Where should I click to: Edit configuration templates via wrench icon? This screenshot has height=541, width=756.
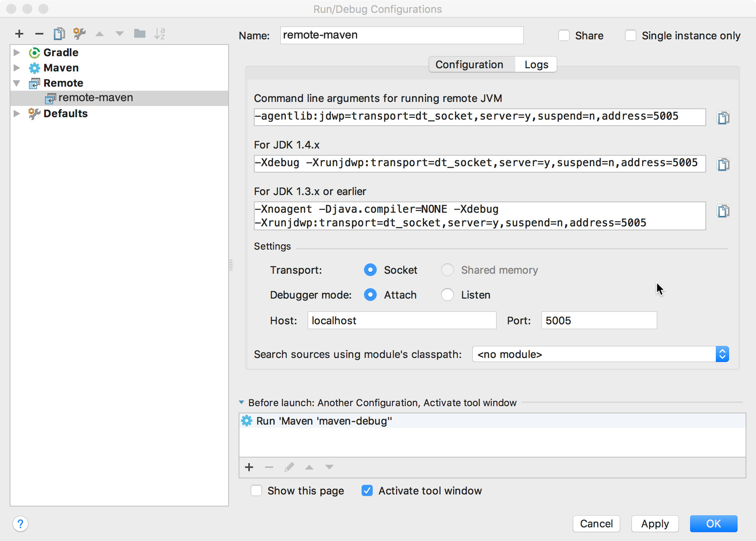79,34
